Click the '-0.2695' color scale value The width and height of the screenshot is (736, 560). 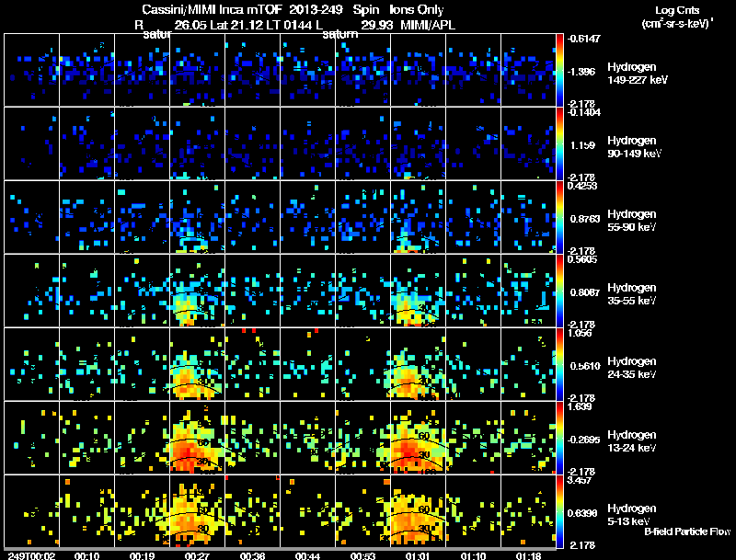point(583,440)
